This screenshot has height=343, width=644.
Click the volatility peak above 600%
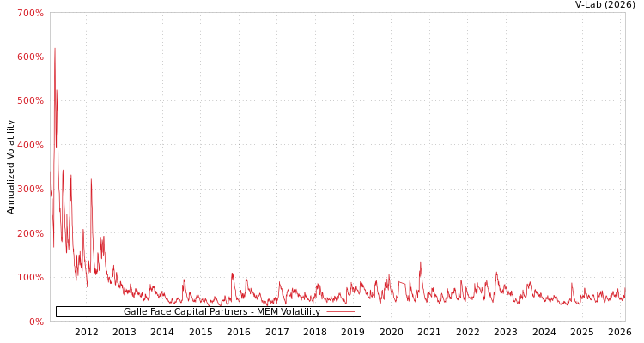(55, 49)
